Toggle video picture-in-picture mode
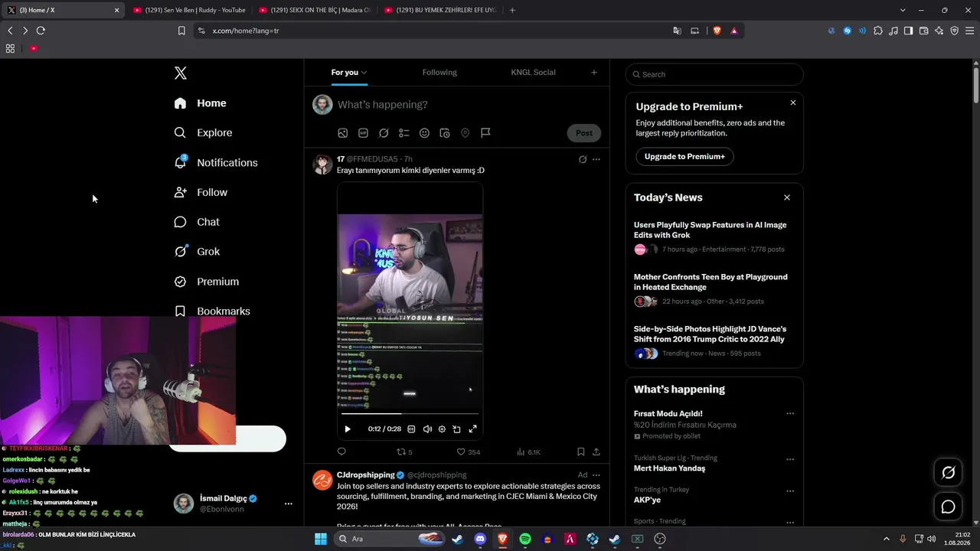980x551 pixels. [456, 429]
